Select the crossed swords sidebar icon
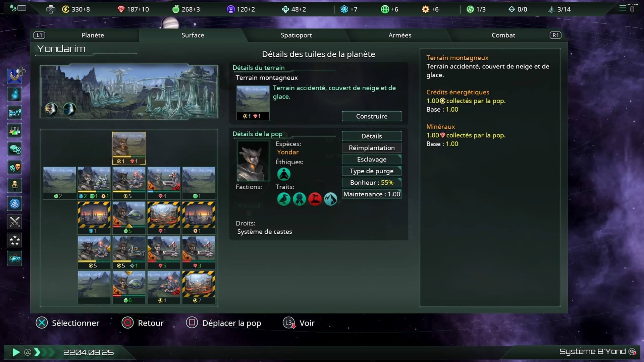This screenshot has height=362, width=644. [14, 222]
